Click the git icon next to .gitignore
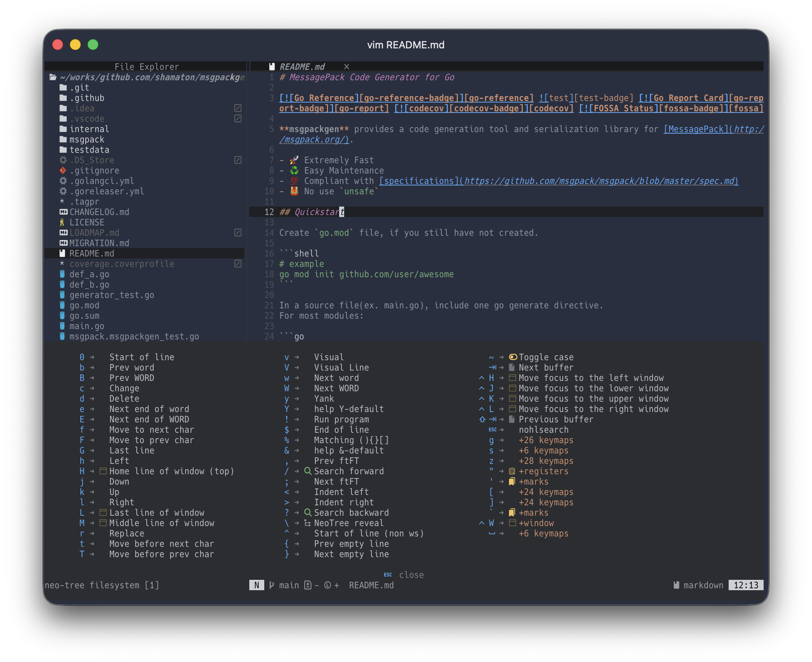 pos(63,170)
